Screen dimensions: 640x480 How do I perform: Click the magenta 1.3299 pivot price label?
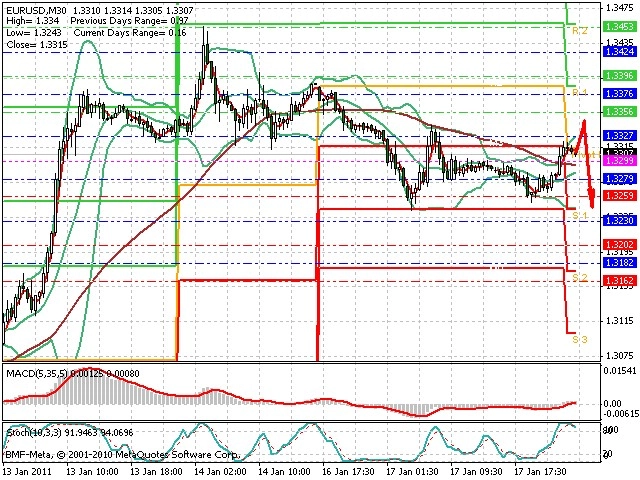pyautogui.click(x=620, y=160)
